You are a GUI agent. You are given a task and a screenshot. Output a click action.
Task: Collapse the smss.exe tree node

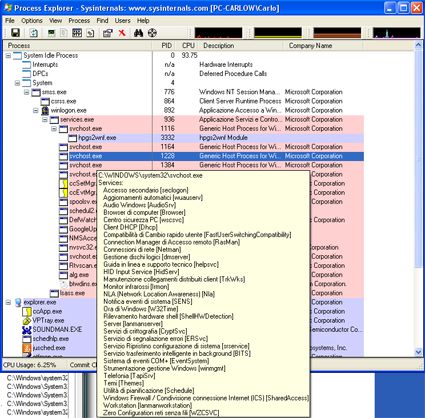click(27, 92)
